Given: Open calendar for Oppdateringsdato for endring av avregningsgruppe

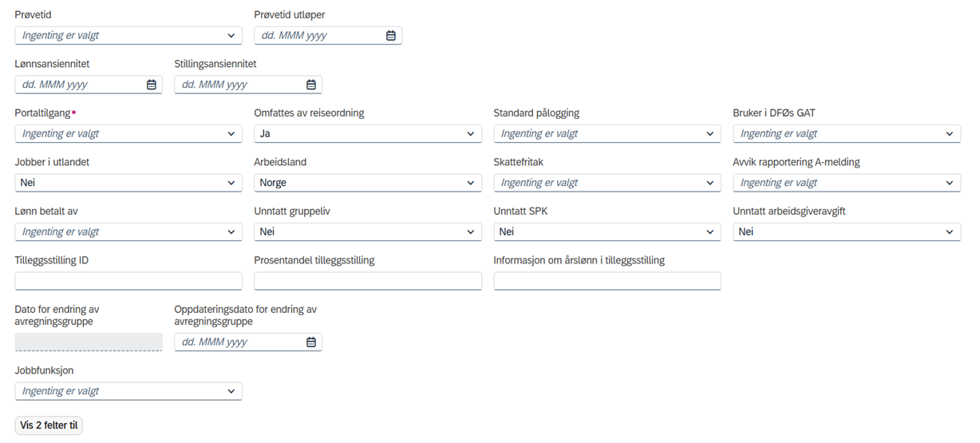Looking at the screenshot, I should 311,342.
